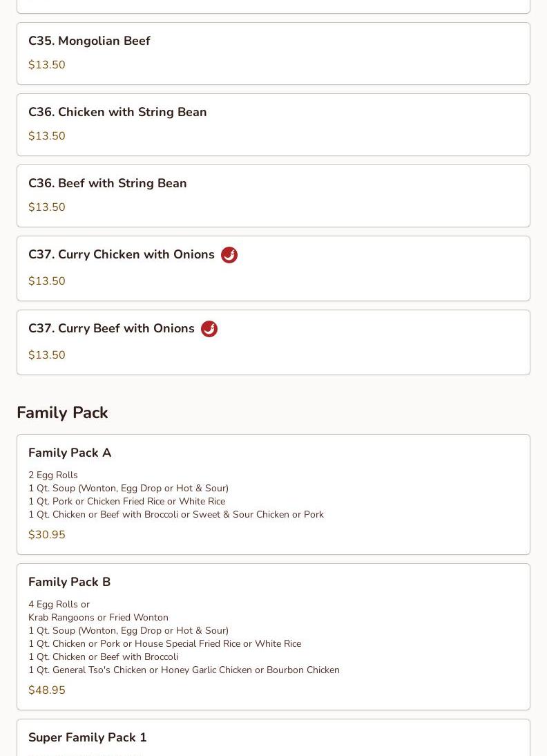
Task: Open the Super Family Pack 1 item
Action: [88, 737]
